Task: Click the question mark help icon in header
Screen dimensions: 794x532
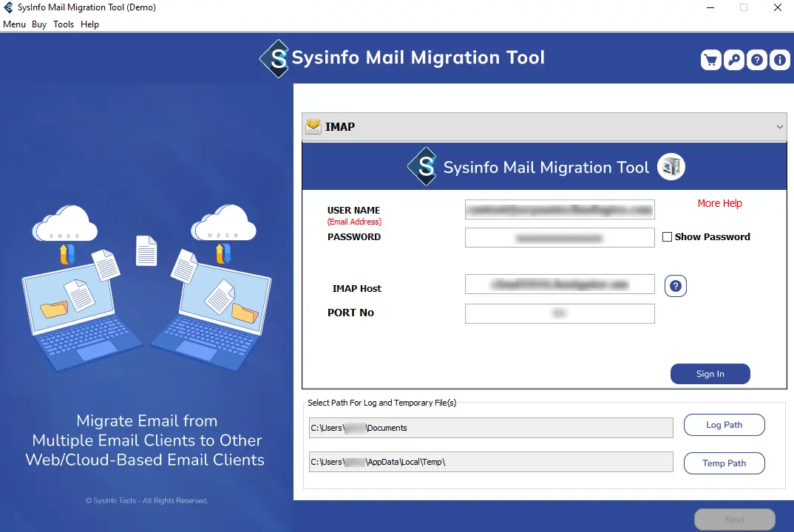Action: click(x=757, y=61)
